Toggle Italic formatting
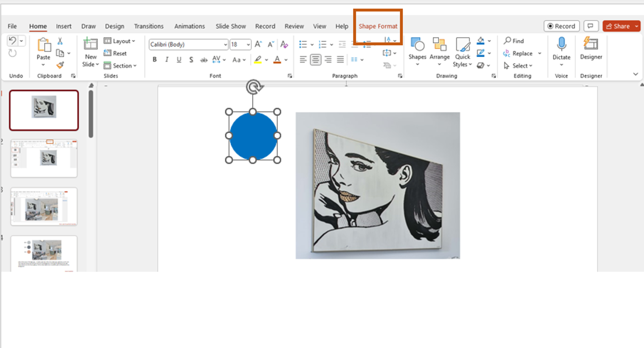Screen dimensions: 644x348 167,60
